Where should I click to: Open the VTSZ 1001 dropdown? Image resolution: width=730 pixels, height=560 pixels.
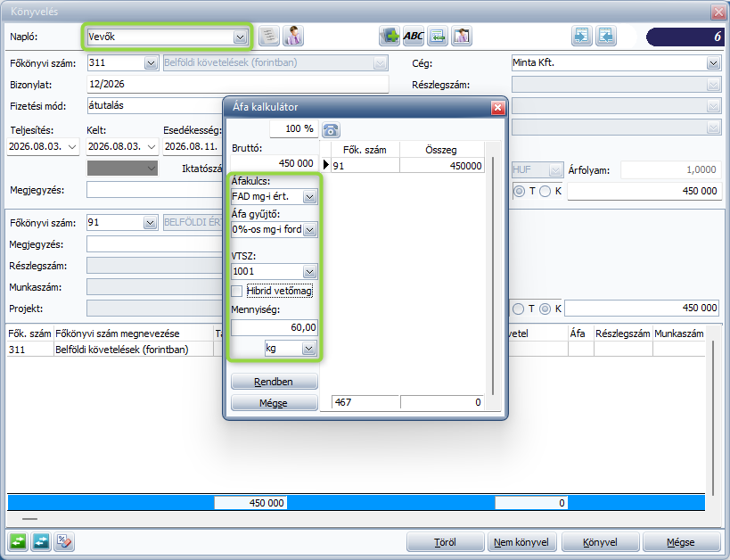(309, 272)
